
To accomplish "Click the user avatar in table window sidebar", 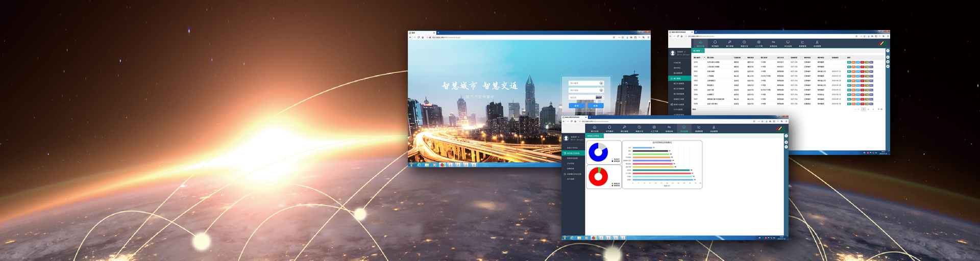I will [x=673, y=53].
